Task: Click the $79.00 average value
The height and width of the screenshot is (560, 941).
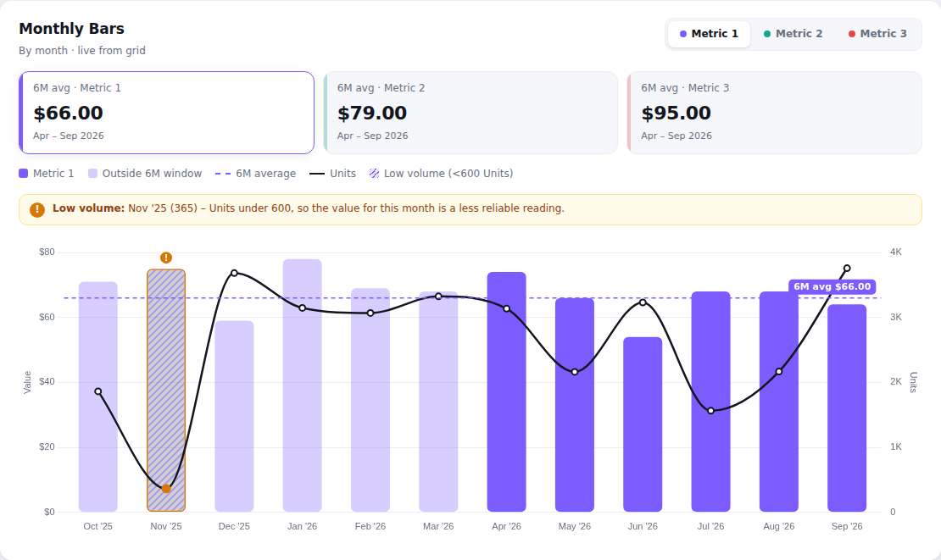Action: (372, 113)
